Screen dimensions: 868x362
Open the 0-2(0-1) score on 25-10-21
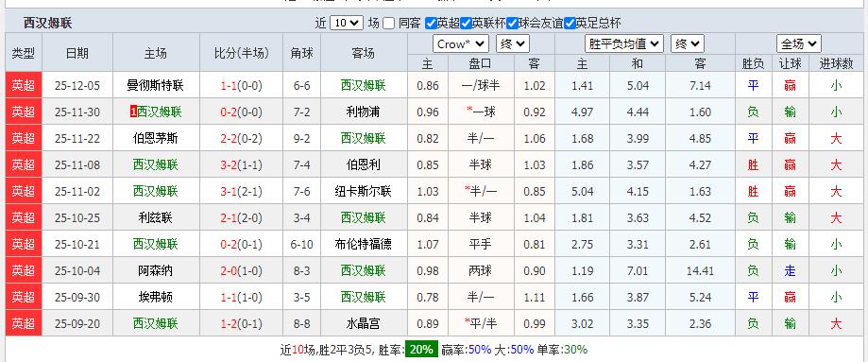242,244
